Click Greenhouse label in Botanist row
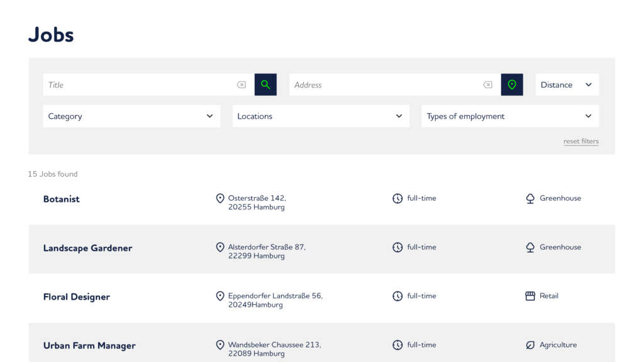This screenshot has height=362, width=644. tap(560, 198)
